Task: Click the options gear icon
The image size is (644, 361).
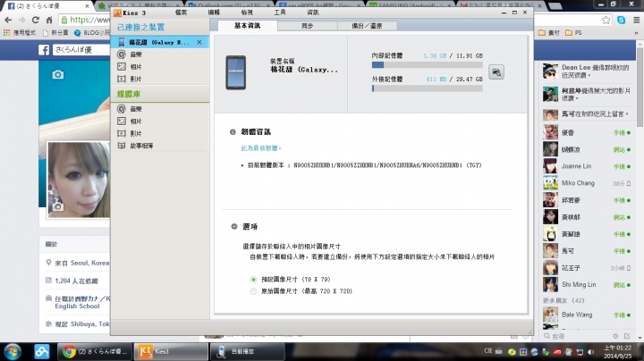Action: click(x=234, y=226)
